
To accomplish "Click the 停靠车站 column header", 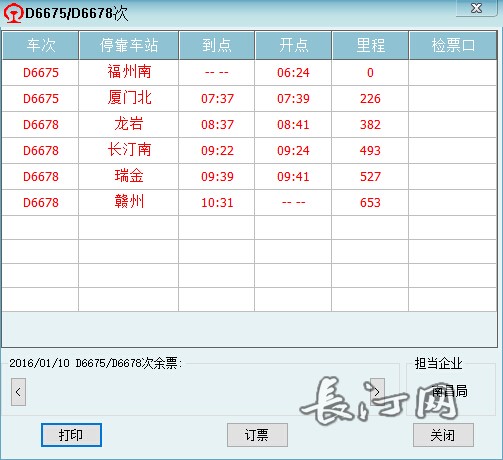I will click(x=129, y=45).
